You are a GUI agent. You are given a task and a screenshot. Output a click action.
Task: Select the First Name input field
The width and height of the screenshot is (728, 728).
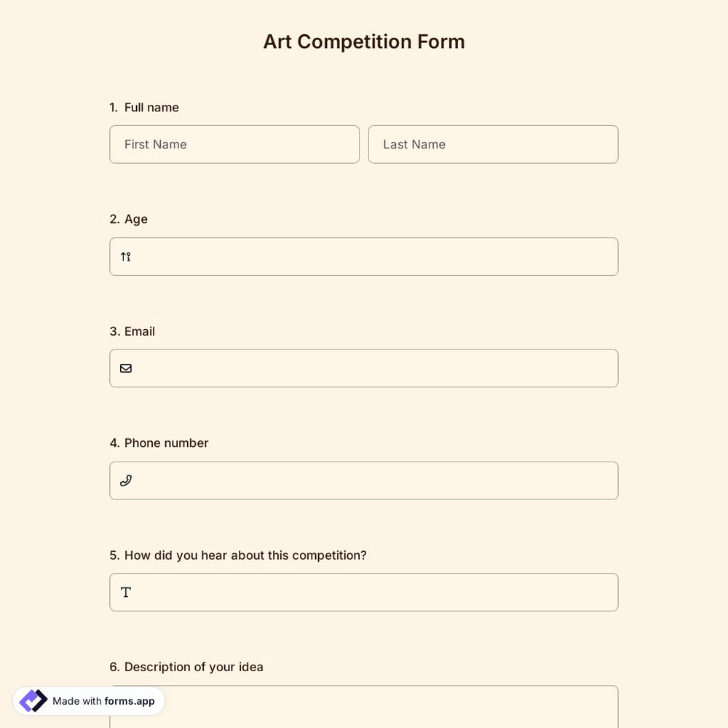234,144
